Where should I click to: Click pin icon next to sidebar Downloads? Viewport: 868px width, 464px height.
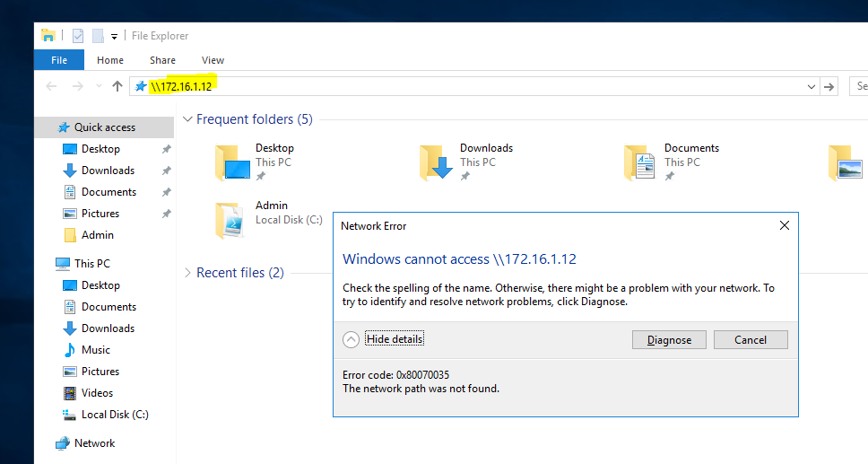tap(166, 171)
